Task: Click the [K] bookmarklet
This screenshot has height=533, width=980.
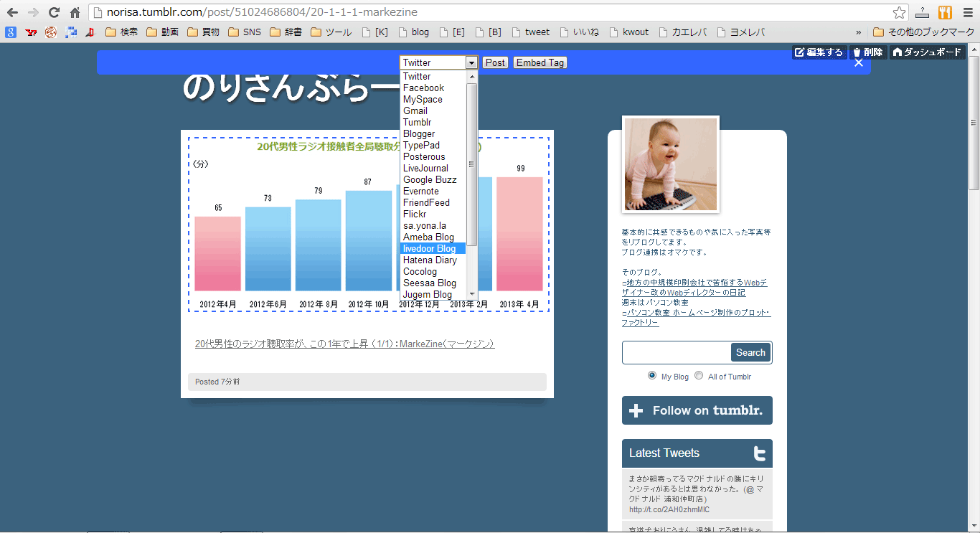Action: pyautogui.click(x=374, y=32)
